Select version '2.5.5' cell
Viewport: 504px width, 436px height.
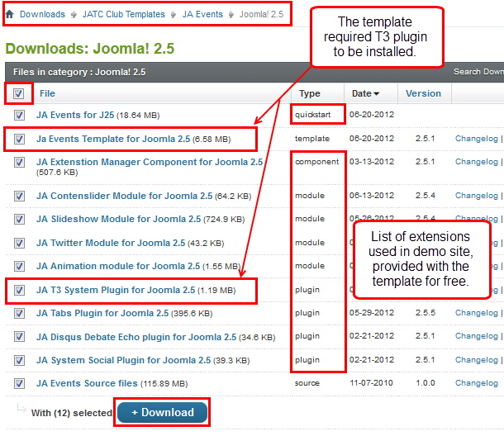click(x=426, y=313)
